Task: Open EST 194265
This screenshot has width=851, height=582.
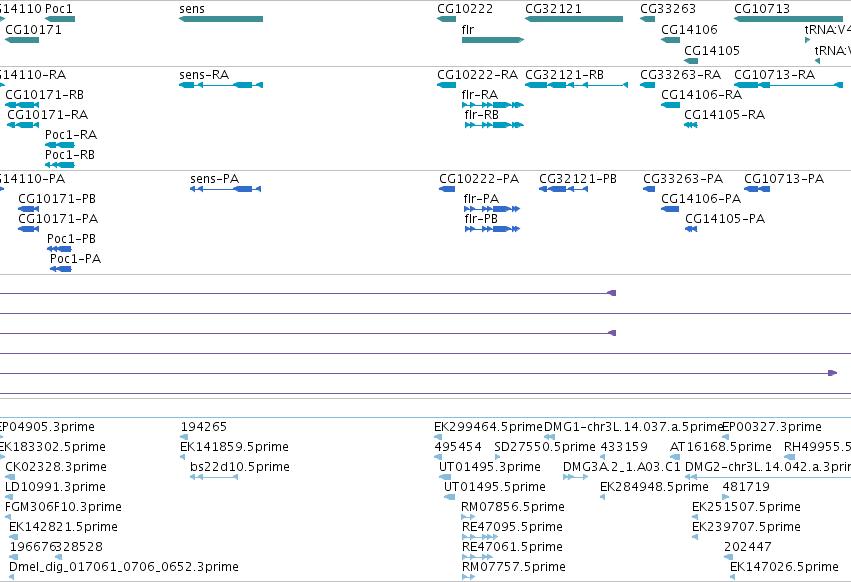Action: (204, 427)
